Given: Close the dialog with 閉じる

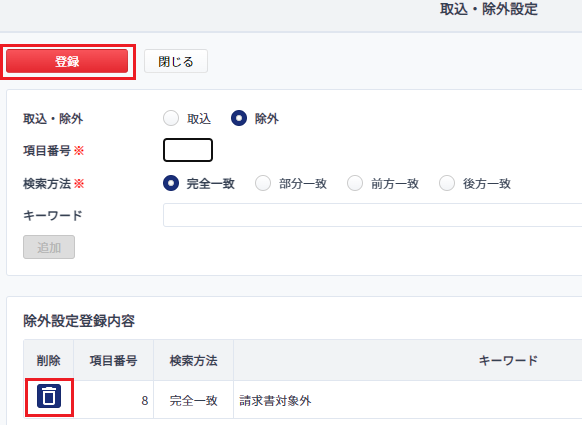Looking at the screenshot, I should tap(176, 61).
